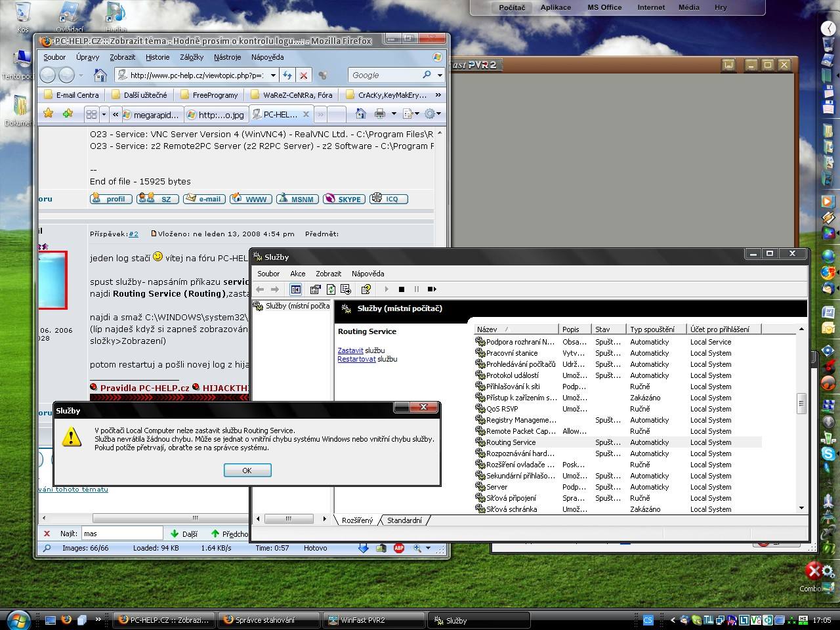Click the red Stop loading icon in Firefox

pyautogui.click(x=303, y=75)
